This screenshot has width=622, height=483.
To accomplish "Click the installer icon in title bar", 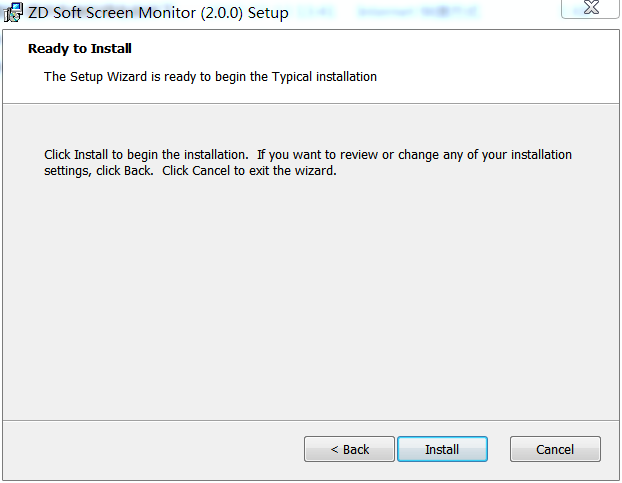I will [x=13, y=12].
